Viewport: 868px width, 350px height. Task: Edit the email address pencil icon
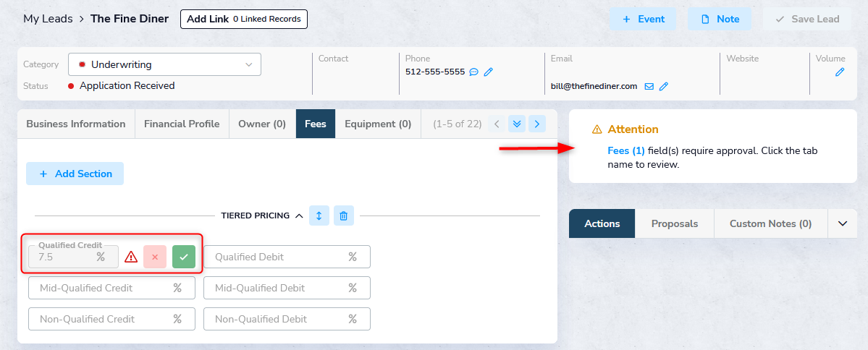(x=663, y=86)
